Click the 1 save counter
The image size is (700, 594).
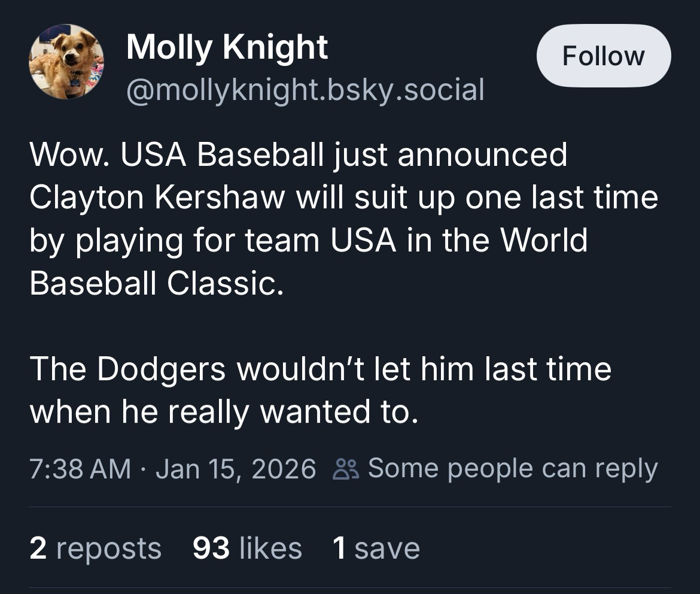coord(376,548)
